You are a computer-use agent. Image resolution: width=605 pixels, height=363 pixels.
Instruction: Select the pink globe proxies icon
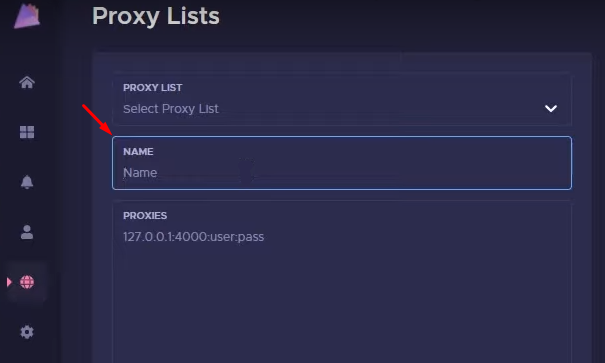click(x=27, y=282)
